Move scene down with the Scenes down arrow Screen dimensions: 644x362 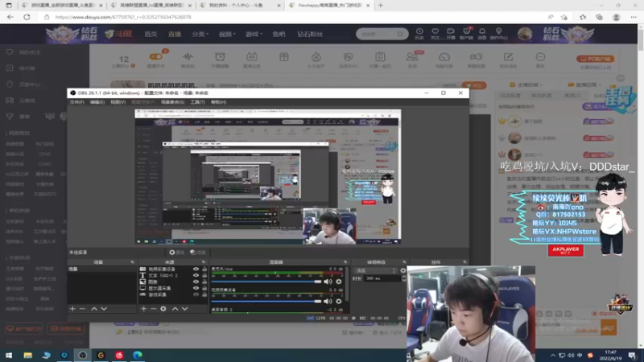click(104, 309)
